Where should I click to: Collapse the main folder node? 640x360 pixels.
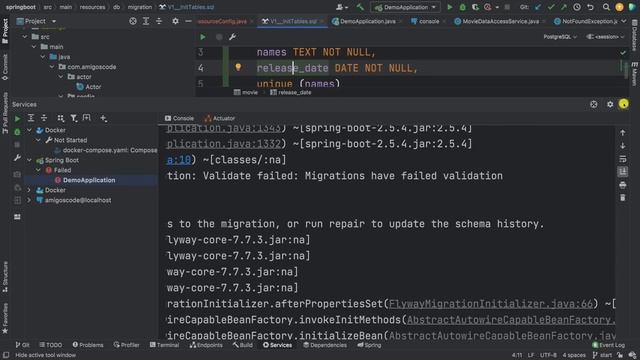point(34,47)
